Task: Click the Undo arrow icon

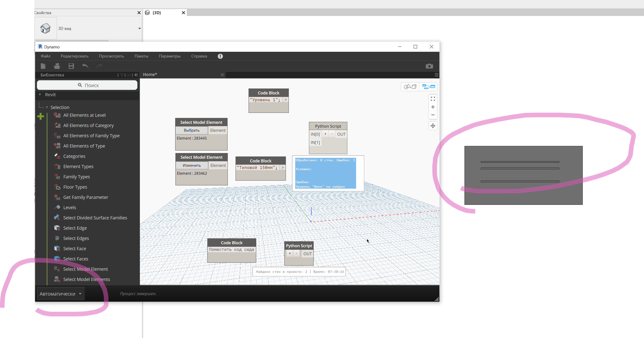Action: (85, 66)
